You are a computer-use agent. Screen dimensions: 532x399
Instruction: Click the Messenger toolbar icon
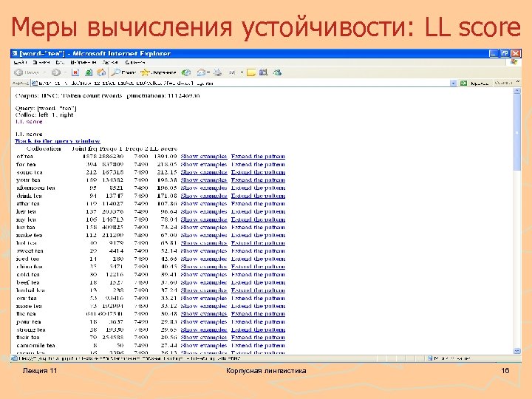click(x=277, y=72)
